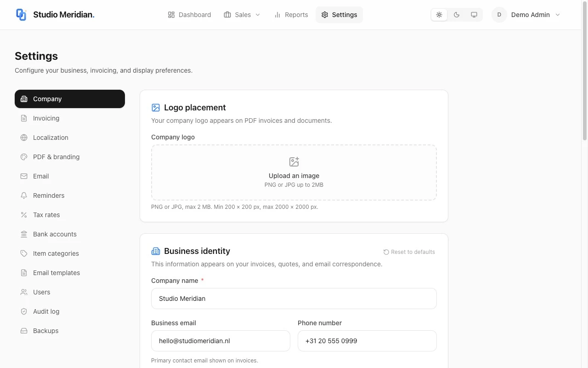
Task: Click the Phone number input field
Action: pos(367,341)
